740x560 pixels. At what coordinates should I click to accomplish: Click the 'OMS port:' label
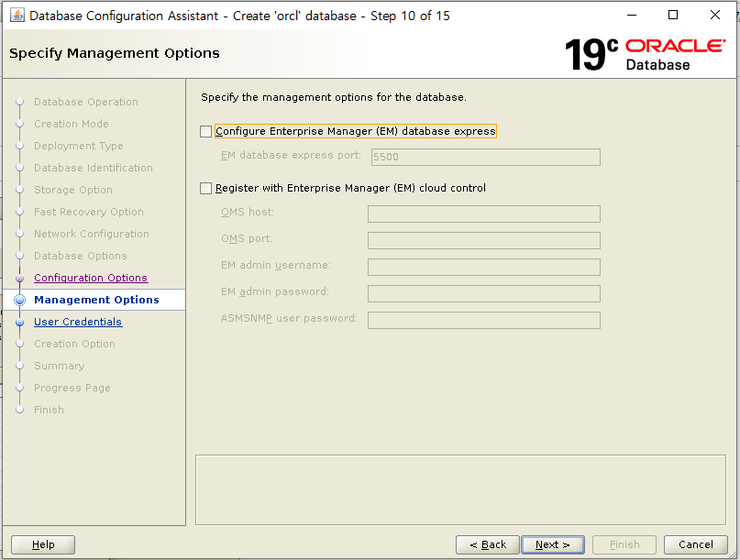pyautogui.click(x=247, y=238)
